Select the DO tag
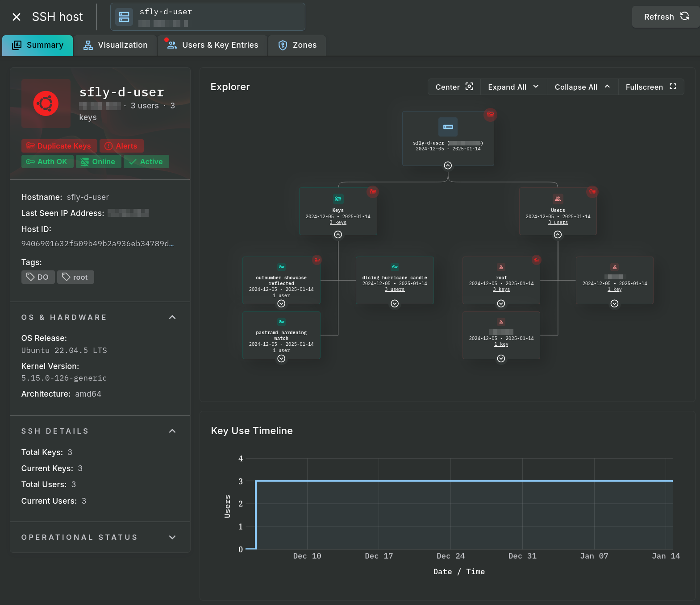 38,277
